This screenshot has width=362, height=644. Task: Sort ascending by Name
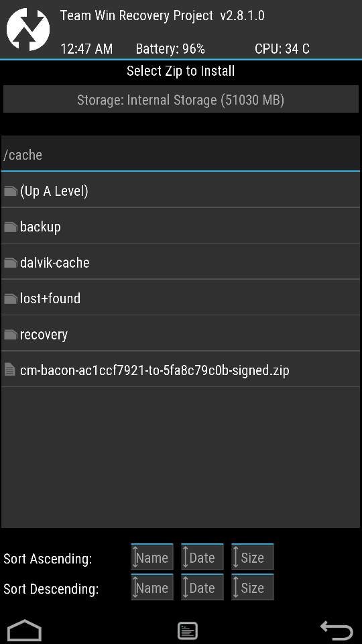click(152, 557)
